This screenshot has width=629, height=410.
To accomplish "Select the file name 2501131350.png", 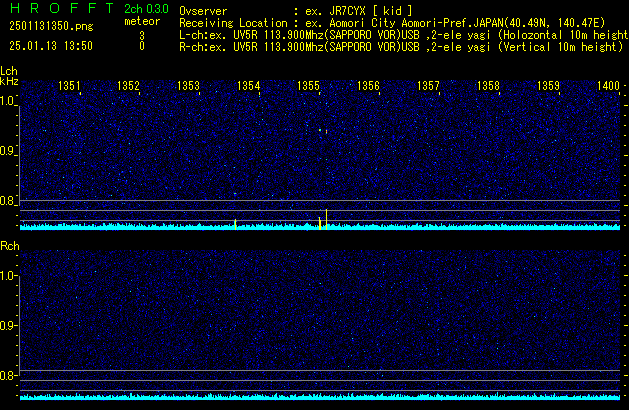I will pos(51,26).
